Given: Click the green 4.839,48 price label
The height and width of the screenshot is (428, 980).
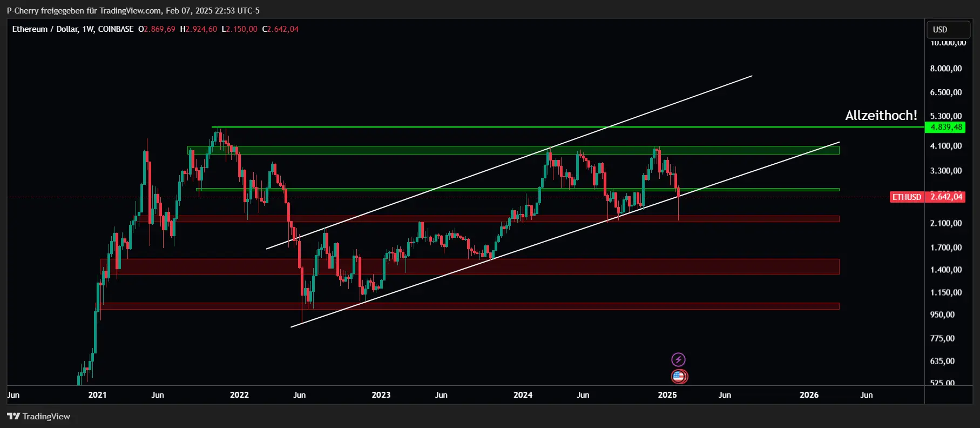Looking at the screenshot, I should pos(945,128).
